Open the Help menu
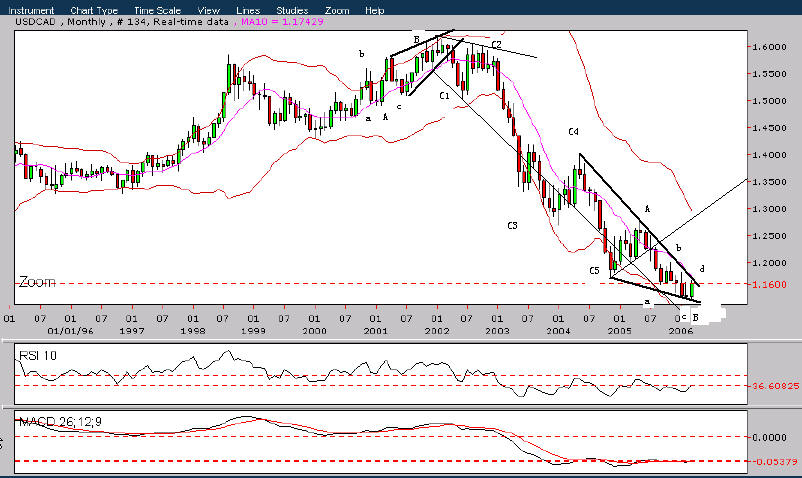 click(x=375, y=10)
